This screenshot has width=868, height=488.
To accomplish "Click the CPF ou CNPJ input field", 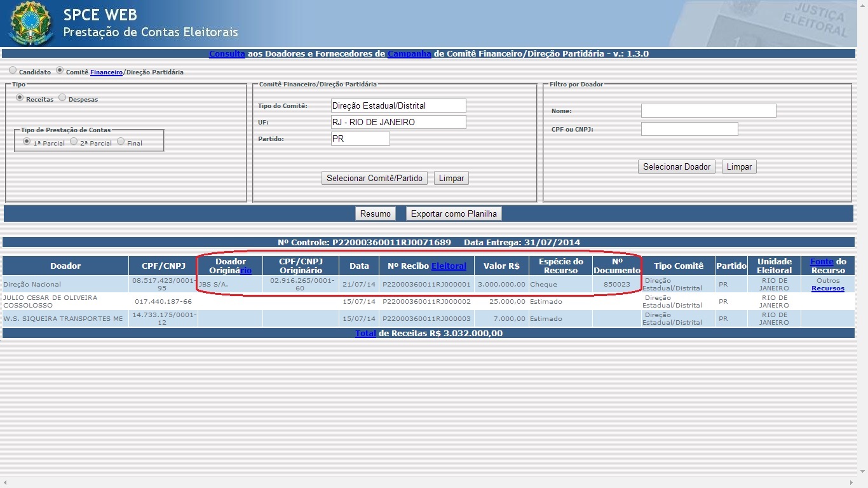I will click(x=689, y=130).
